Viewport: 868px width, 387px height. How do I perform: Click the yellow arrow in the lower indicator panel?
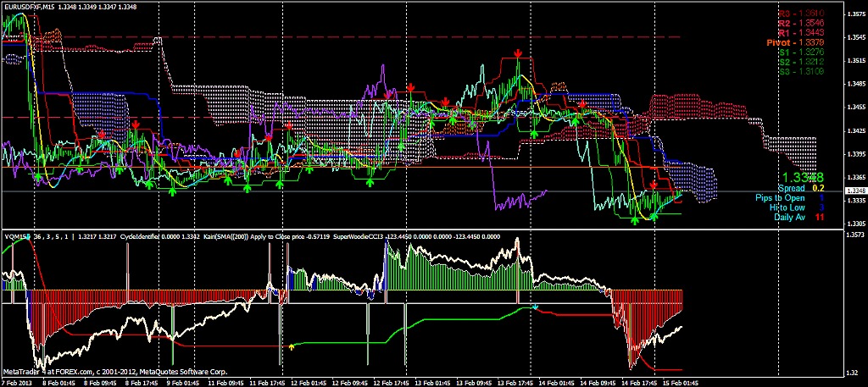(x=292, y=346)
